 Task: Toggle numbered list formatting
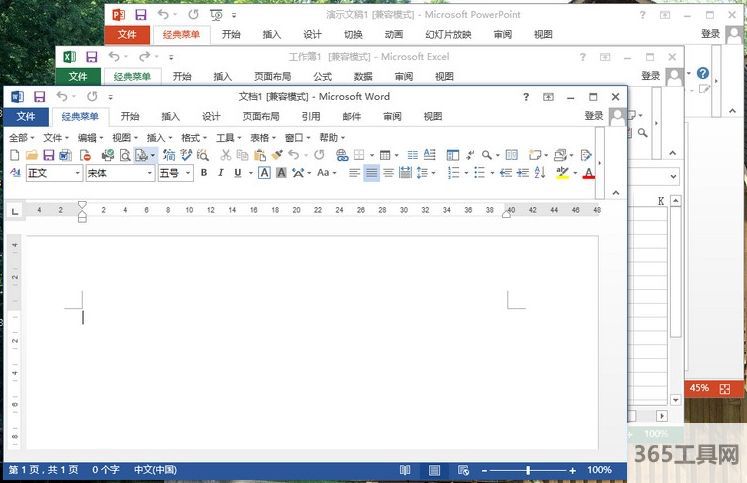(x=454, y=172)
